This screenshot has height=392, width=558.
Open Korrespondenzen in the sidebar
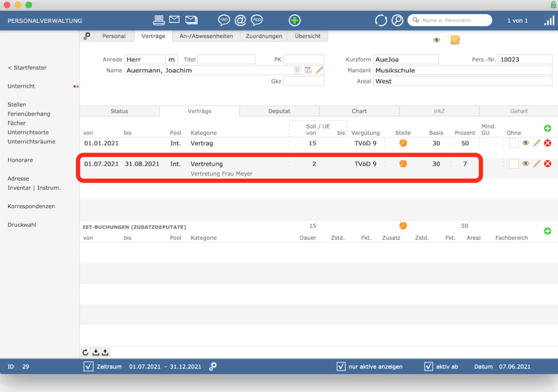(x=31, y=207)
